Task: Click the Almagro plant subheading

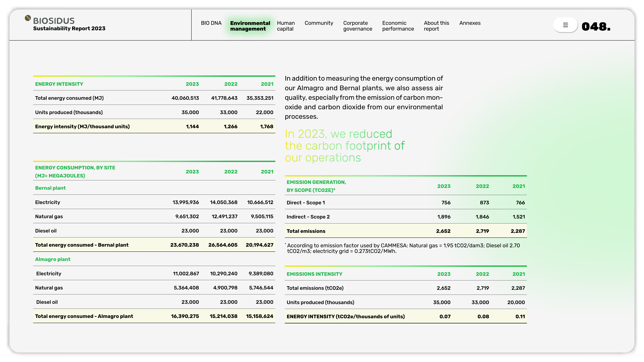Action: [x=53, y=259]
